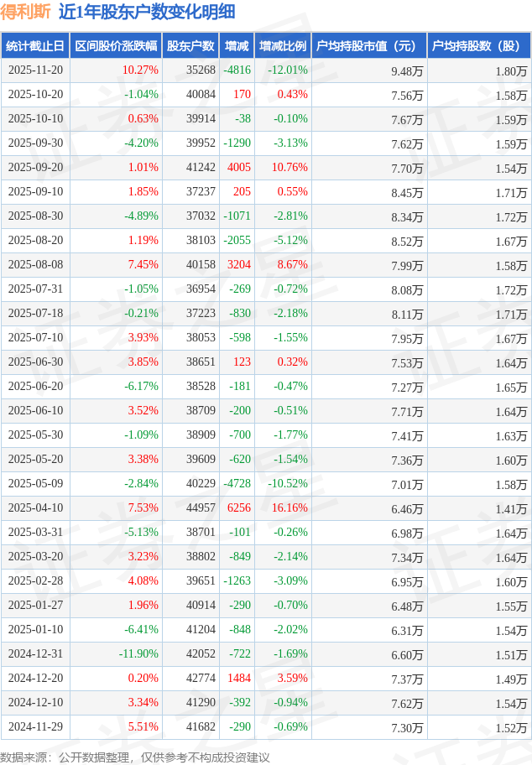Click the 户均持股市值（元） column header
This screenshot has height=765, width=532.
(369, 46)
